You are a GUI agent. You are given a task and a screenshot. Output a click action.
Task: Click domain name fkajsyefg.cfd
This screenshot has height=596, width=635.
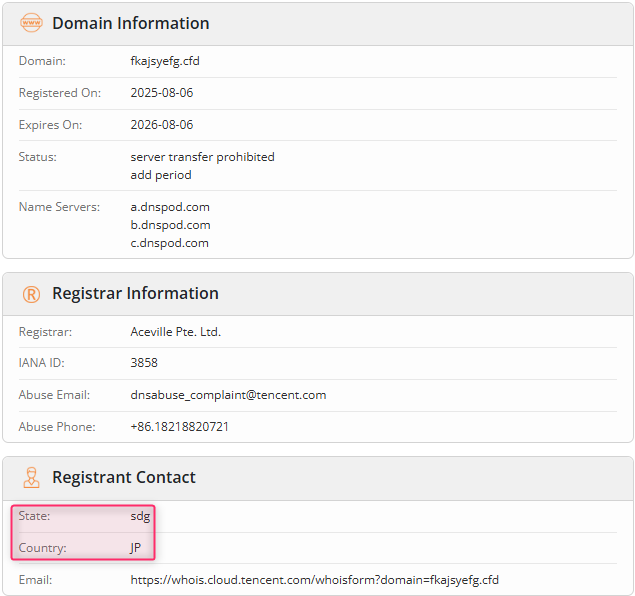pos(165,61)
